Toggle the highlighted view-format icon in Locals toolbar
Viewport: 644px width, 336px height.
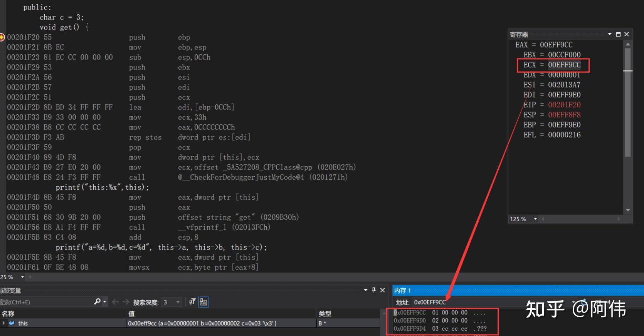[x=203, y=302]
